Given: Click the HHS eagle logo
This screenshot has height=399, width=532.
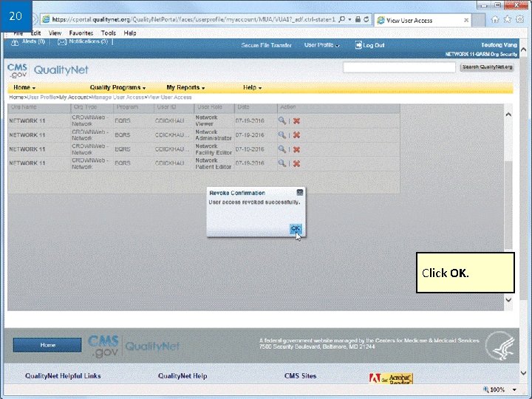Looking at the screenshot, I should click(x=500, y=346).
